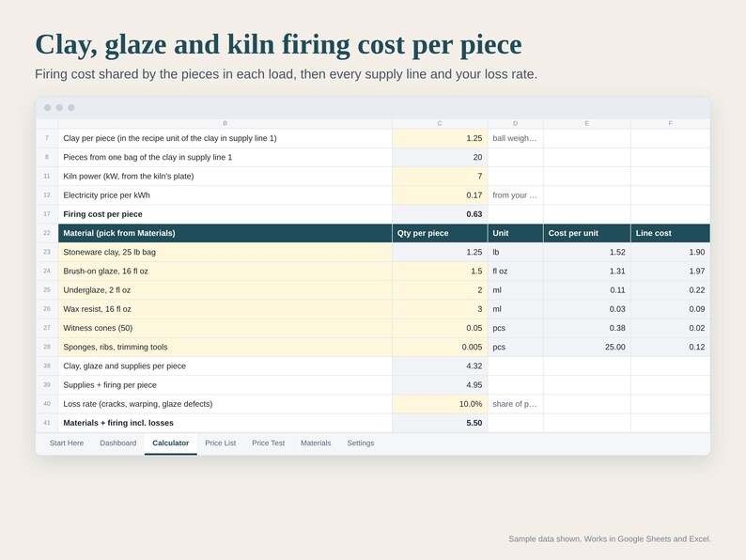This screenshot has width=746, height=560.
Task: Select column D header
Action: tap(515, 123)
